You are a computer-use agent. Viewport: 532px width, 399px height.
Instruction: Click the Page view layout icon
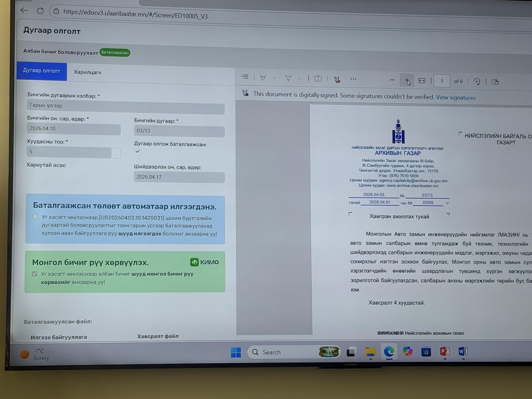click(x=495, y=82)
